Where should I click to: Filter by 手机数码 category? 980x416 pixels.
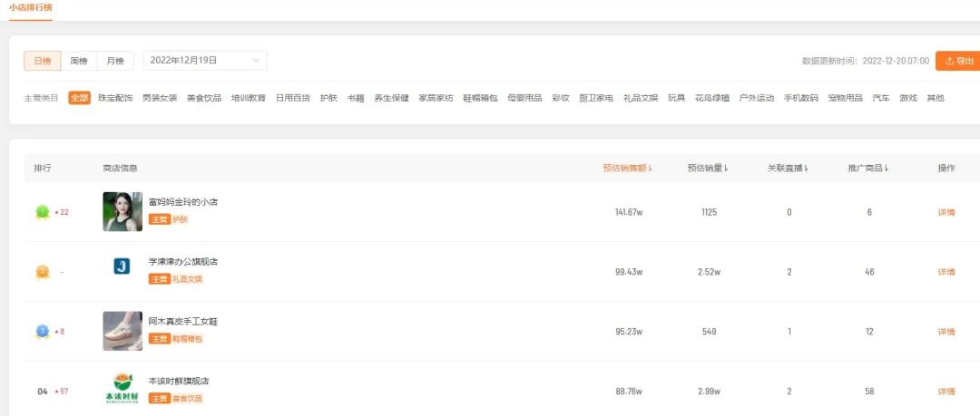(800, 98)
